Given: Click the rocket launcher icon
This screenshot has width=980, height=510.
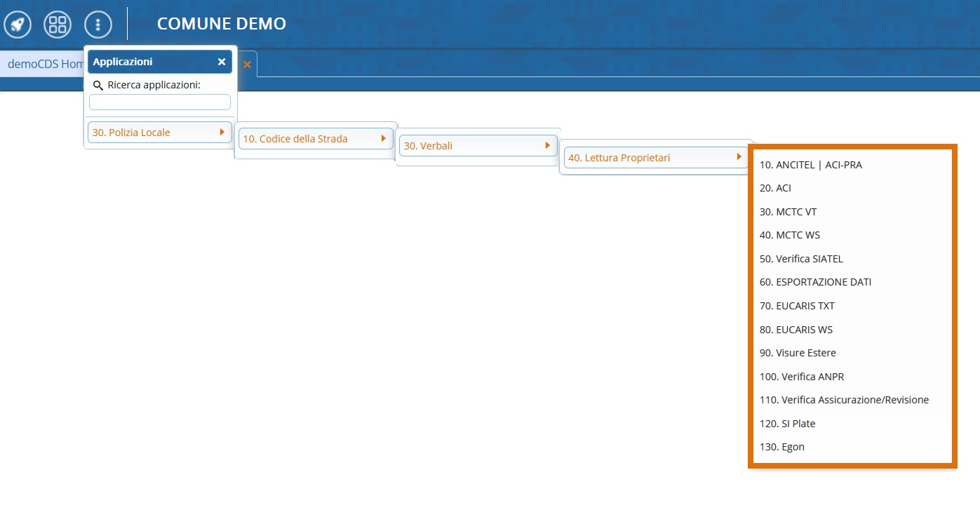Looking at the screenshot, I should tap(17, 25).
